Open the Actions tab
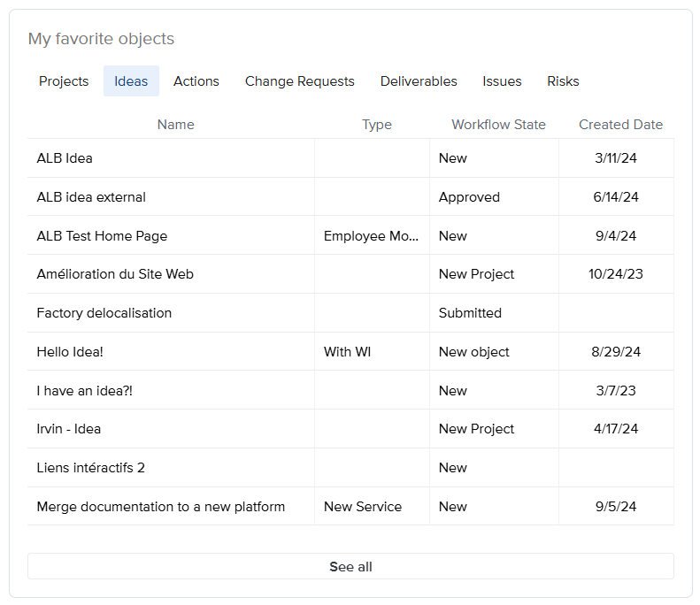 [196, 81]
